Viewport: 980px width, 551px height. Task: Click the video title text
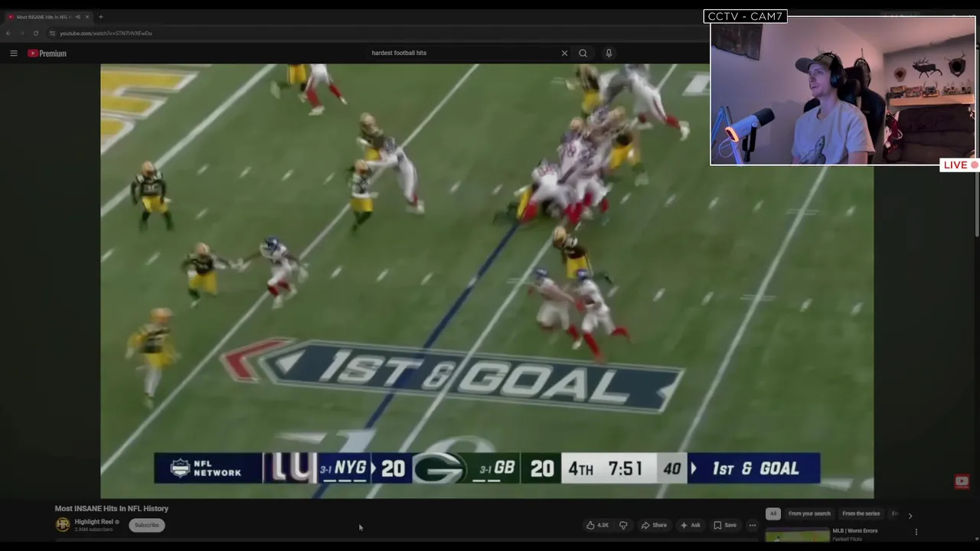point(112,508)
